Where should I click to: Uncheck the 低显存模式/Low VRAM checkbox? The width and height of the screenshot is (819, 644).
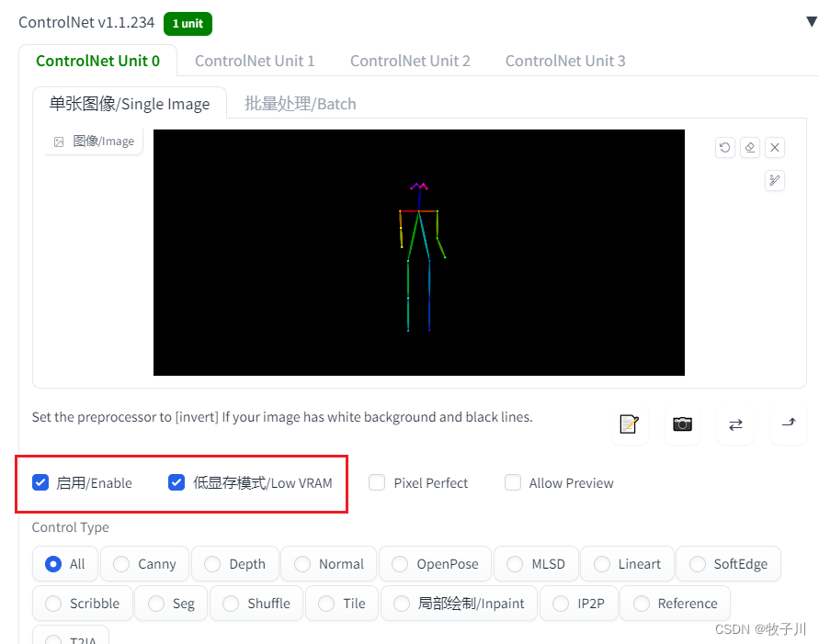176,482
